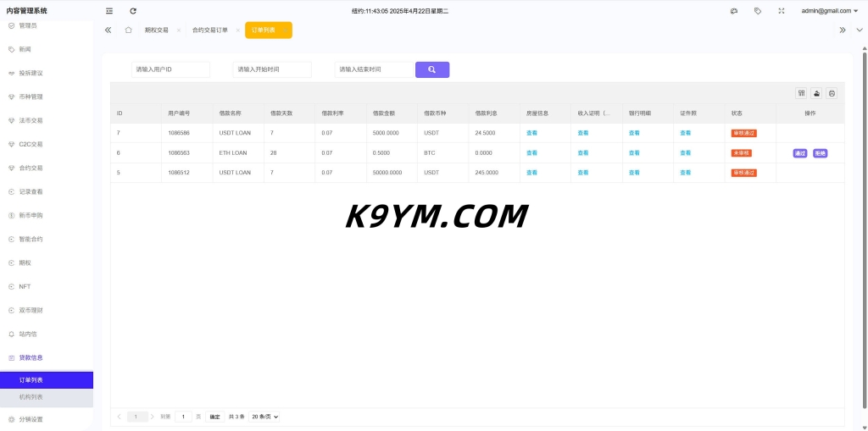
Task: Click the refresh page icon
Action: 133,11
